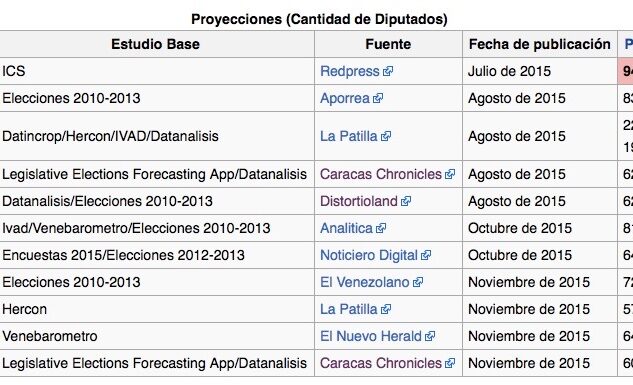Click the Estudio Base column header
Viewport: 633px width, 385px height.
pyautogui.click(x=155, y=44)
